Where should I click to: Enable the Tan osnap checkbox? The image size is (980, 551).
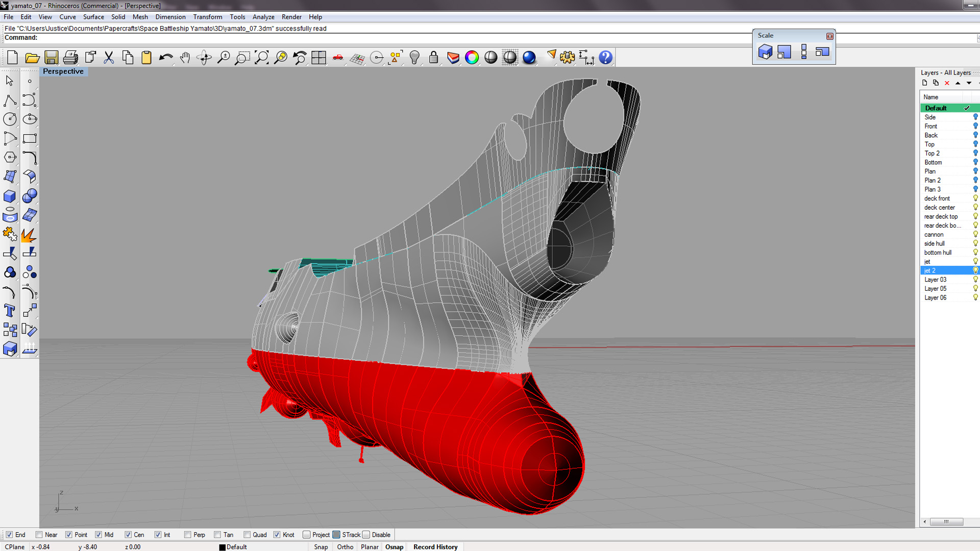point(217,535)
